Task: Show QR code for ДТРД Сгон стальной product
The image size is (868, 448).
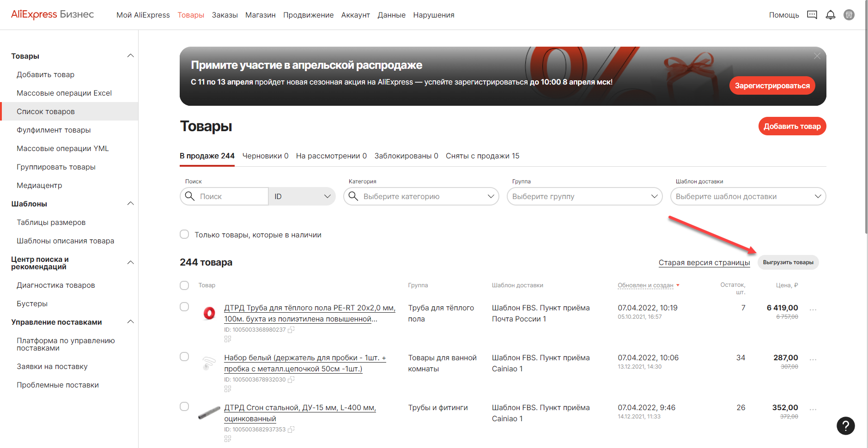Action: (228, 439)
